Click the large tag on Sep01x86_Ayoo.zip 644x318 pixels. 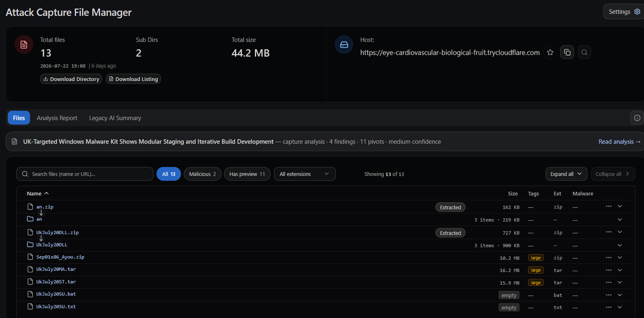(x=535, y=258)
